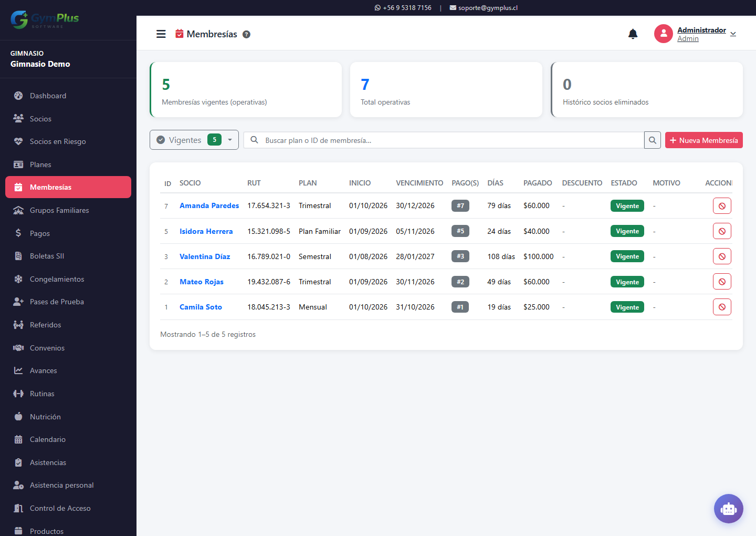Screen dimensions: 756x536
Task: Open Rutinas in the sidebar
Action: point(68,394)
